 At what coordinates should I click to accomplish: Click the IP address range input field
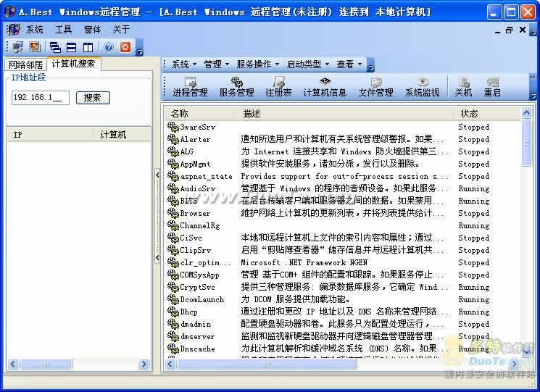(x=41, y=98)
